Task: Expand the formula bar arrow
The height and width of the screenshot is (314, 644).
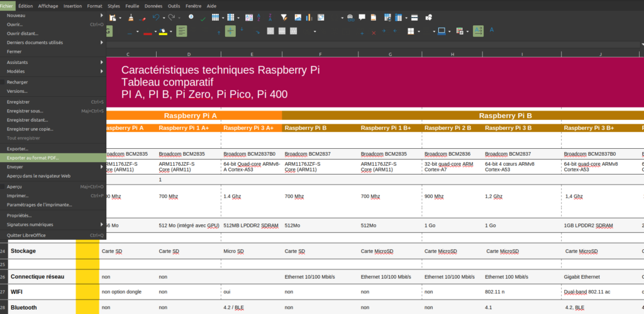Action: coord(642,44)
